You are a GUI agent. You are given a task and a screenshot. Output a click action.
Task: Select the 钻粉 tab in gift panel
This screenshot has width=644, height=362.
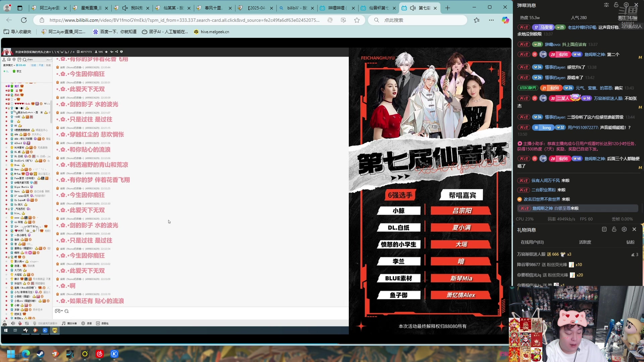tap(631, 242)
